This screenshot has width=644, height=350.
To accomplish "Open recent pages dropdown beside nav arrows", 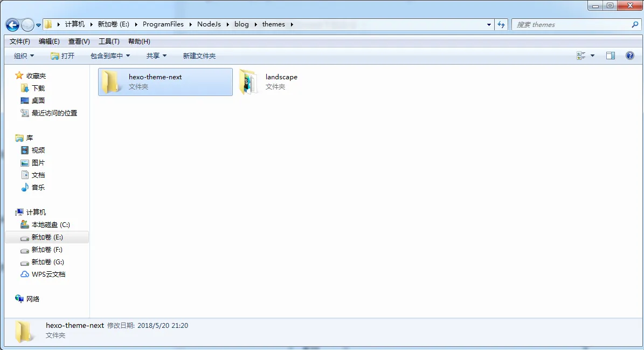I will [38, 25].
